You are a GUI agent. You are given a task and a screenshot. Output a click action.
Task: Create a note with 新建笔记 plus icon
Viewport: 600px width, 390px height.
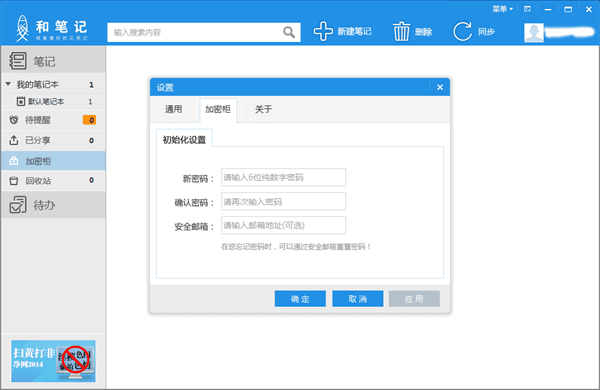tap(323, 31)
